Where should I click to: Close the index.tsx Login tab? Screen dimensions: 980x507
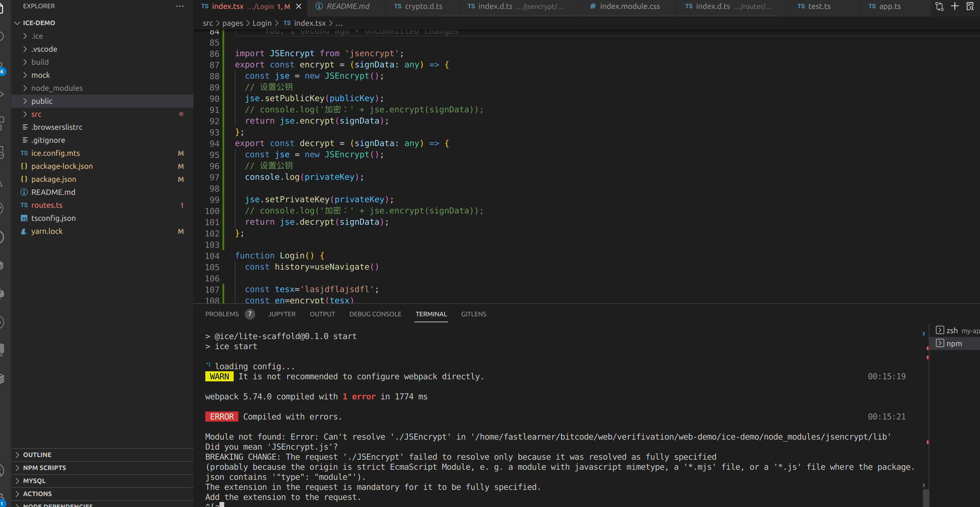click(299, 7)
